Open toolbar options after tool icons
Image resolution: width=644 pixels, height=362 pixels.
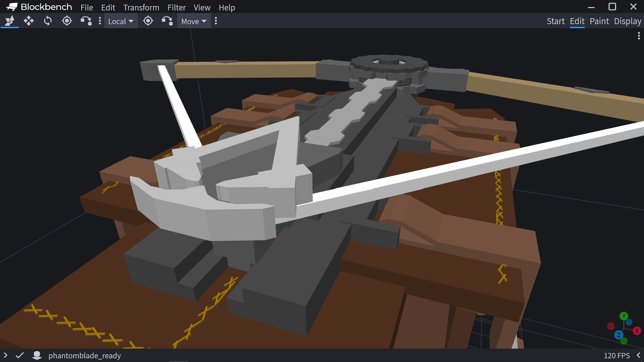pyautogui.click(x=100, y=21)
